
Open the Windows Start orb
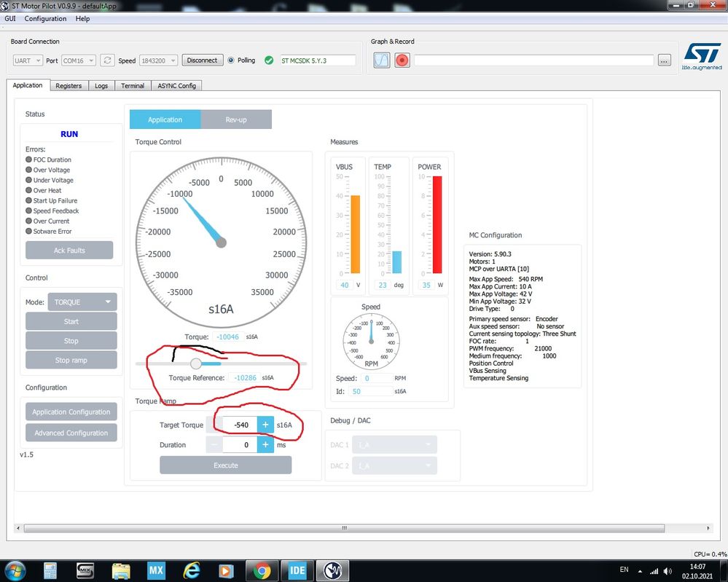15,570
